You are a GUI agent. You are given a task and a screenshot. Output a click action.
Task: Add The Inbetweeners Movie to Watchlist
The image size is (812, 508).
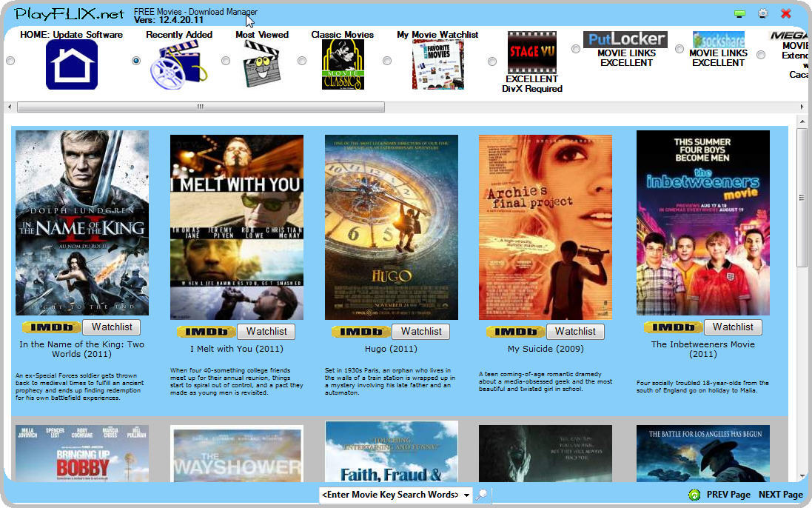click(x=733, y=327)
